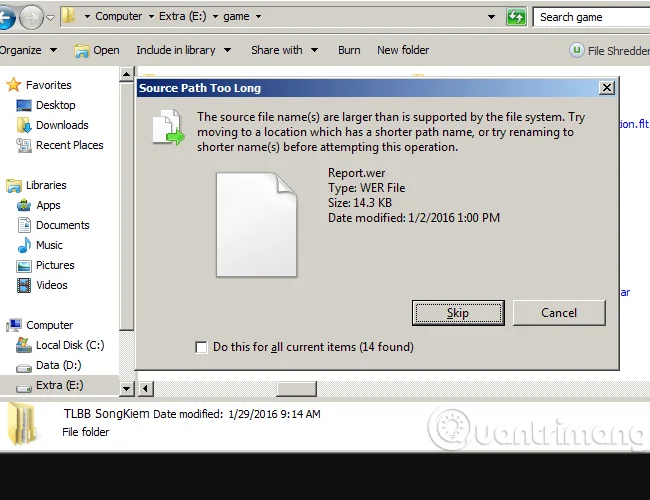Click the Pictures library icon
Viewport: 650px width, 500px height.
point(24,266)
